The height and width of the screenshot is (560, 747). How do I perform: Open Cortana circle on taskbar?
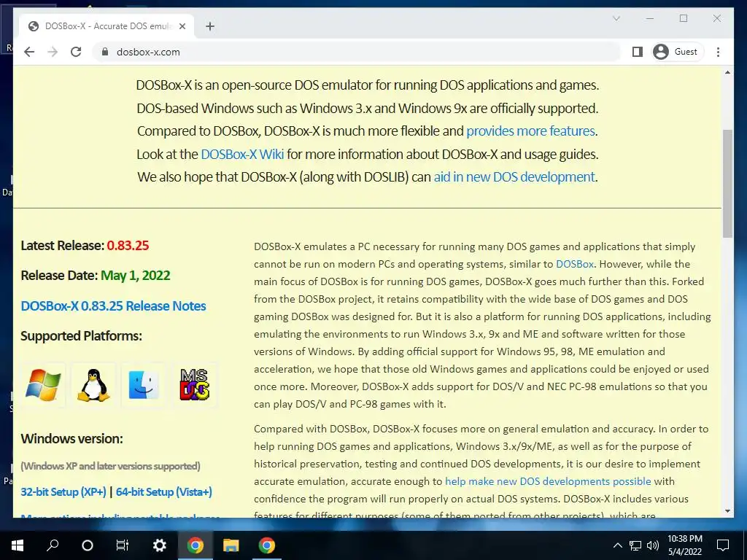pyautogui.click(x=88, y=545)
